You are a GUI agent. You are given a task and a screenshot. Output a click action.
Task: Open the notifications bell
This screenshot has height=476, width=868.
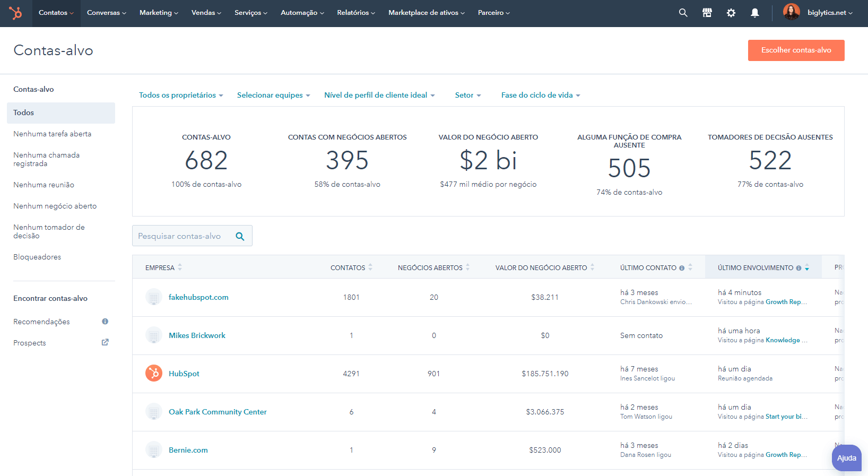pyautogui.click(x=754, y=13)
